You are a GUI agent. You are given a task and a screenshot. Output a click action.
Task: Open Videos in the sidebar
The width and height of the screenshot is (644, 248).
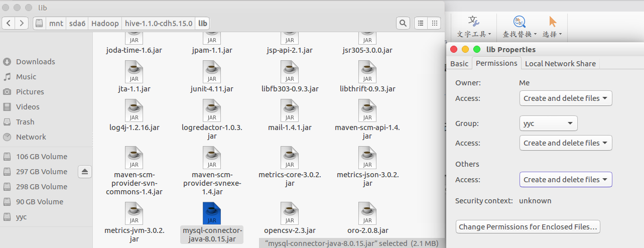click(28, 107)
